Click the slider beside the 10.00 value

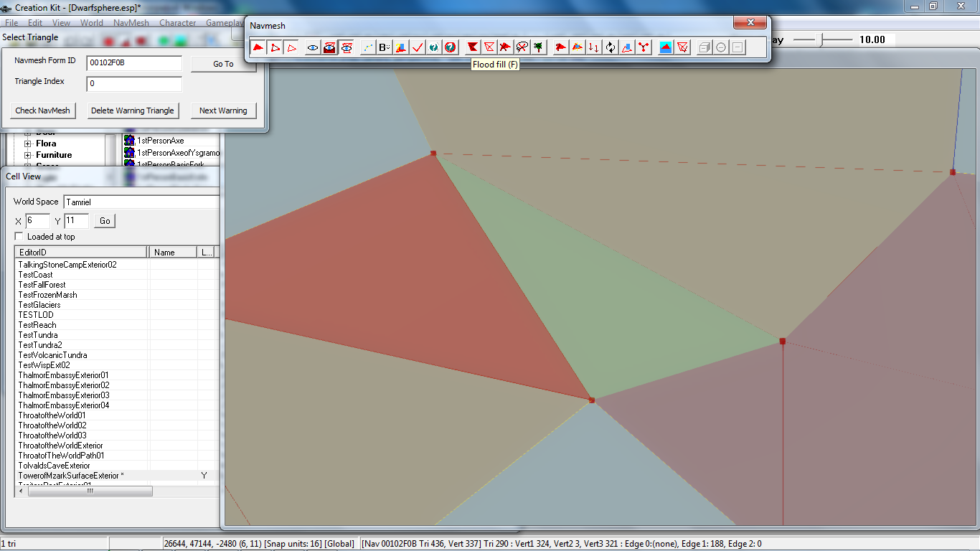(x=822, y=40)
